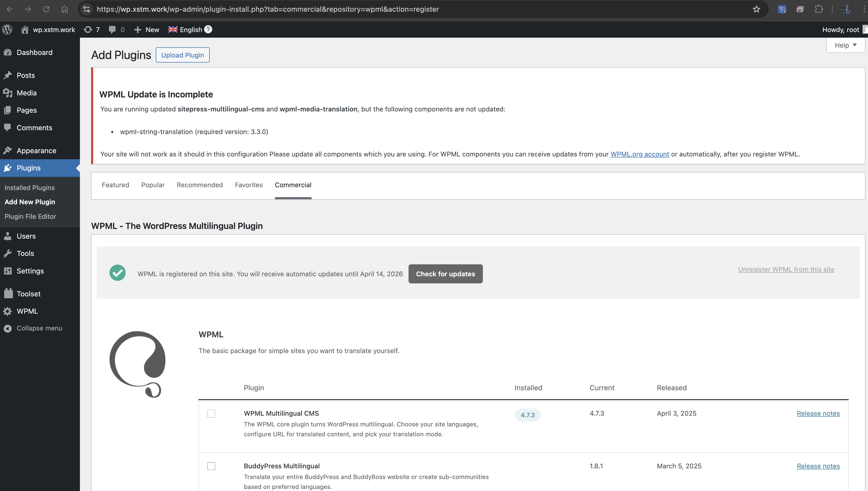
Task: Open the browser extensions puzzle icon
Action: [819, 9]
